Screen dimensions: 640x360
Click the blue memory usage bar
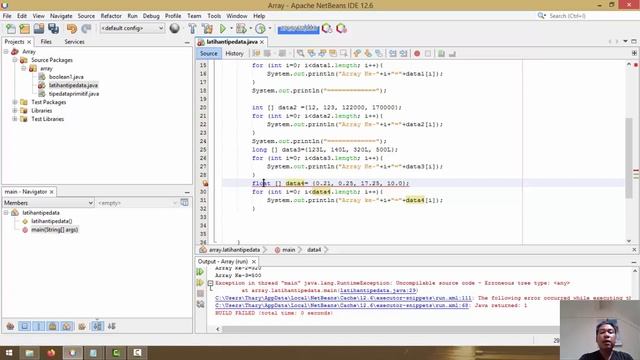[298, 29]
